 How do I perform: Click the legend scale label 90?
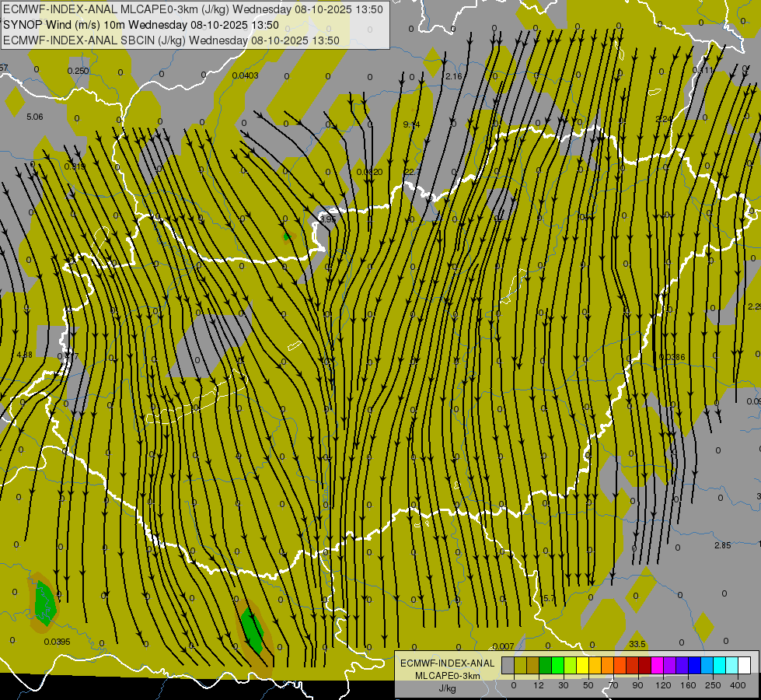click(x=637, y=685)
